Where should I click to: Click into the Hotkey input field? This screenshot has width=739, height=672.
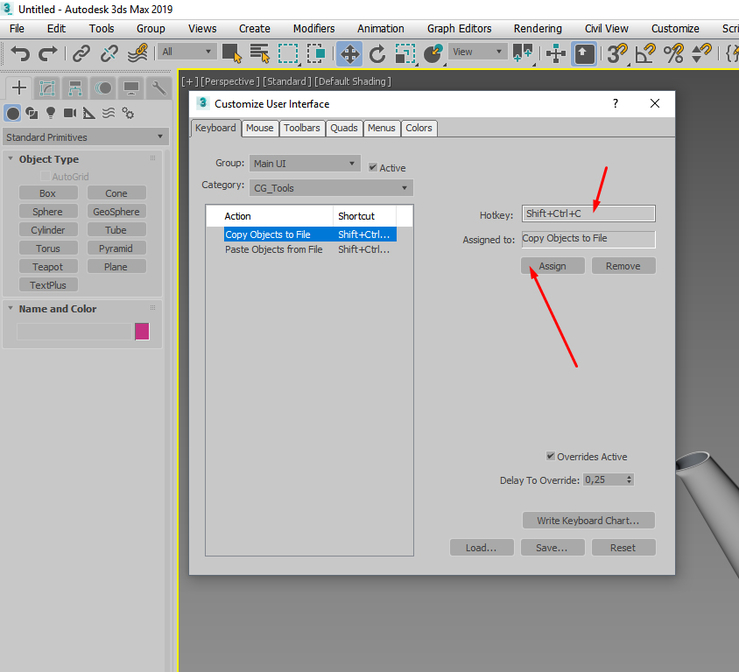point(588,213)
